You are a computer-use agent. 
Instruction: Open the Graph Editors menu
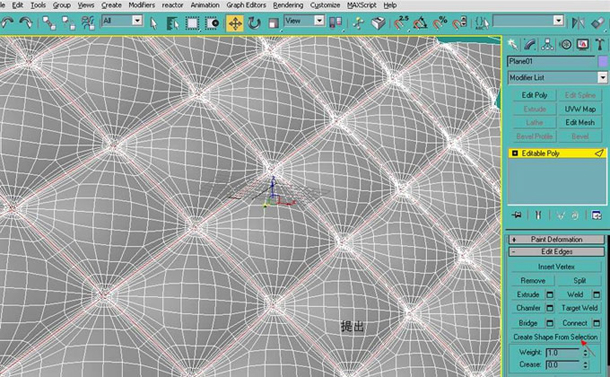[246, 5]
